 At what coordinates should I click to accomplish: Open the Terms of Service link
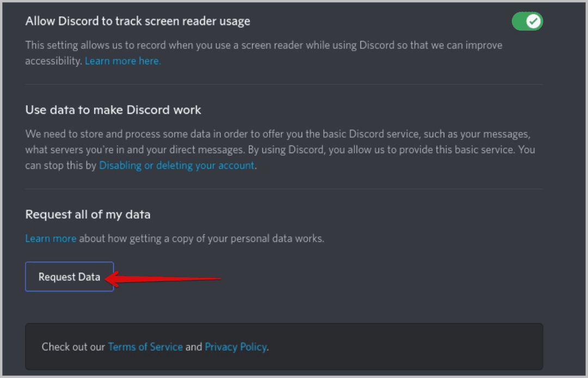(145, 346)
